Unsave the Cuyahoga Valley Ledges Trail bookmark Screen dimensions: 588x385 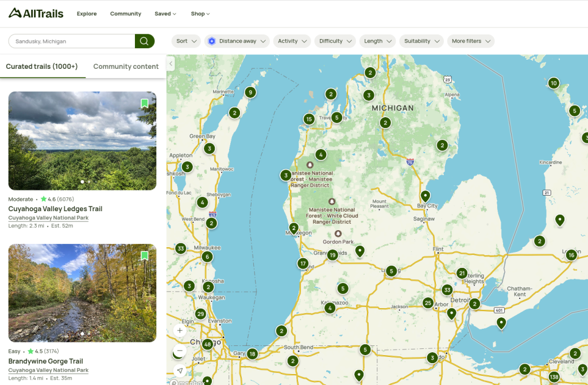(x=145, y=103)
